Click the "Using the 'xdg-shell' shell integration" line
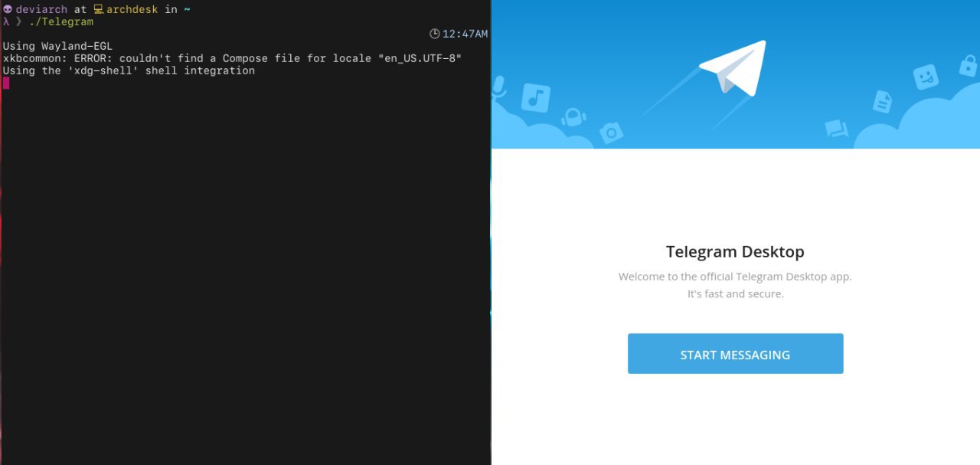Viewport: 980px width, 465px height. click(129, 70)
